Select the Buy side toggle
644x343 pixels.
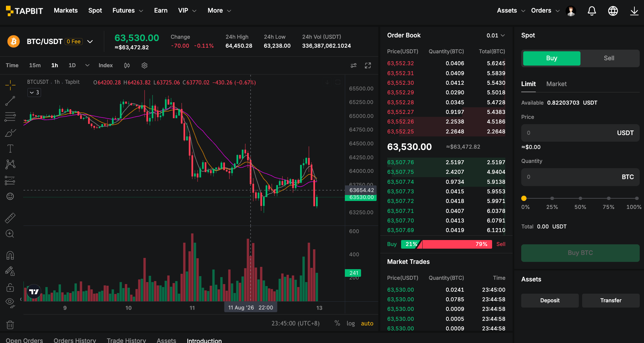pos(552,58)
